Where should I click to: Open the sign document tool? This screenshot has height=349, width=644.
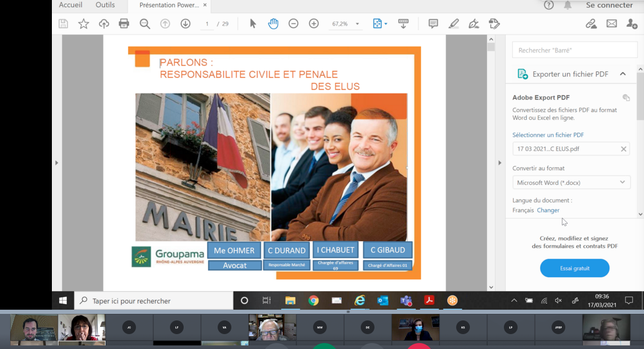coord(473,24)
